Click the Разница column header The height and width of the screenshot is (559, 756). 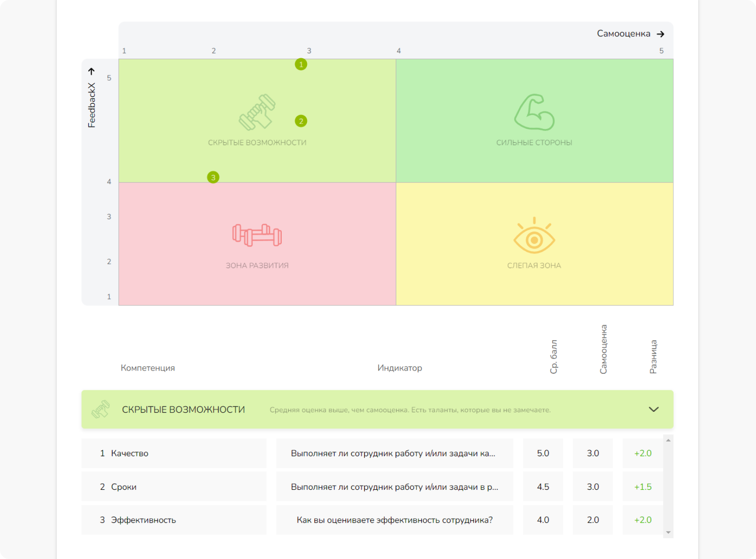click(653, 357)
